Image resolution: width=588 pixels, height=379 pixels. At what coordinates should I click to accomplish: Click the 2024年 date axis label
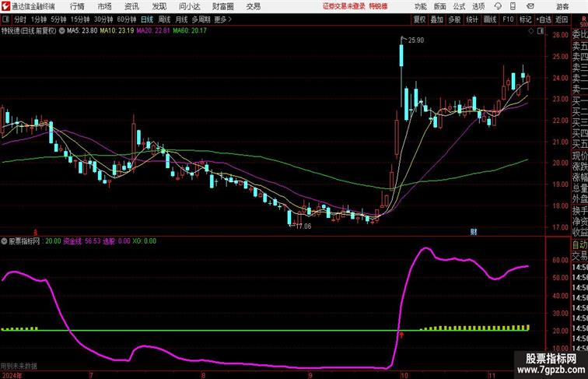pyautogui.click(x=11, y=375)
